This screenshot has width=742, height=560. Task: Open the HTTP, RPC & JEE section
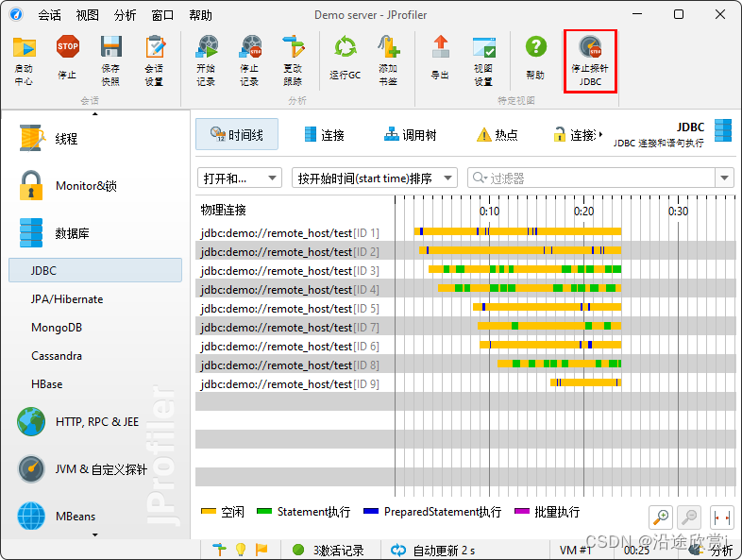(78, 421)
